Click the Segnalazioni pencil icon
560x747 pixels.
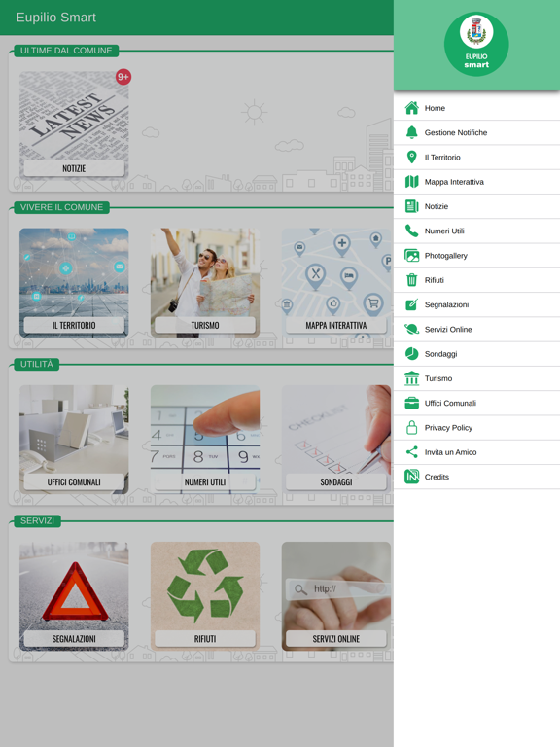411,304
